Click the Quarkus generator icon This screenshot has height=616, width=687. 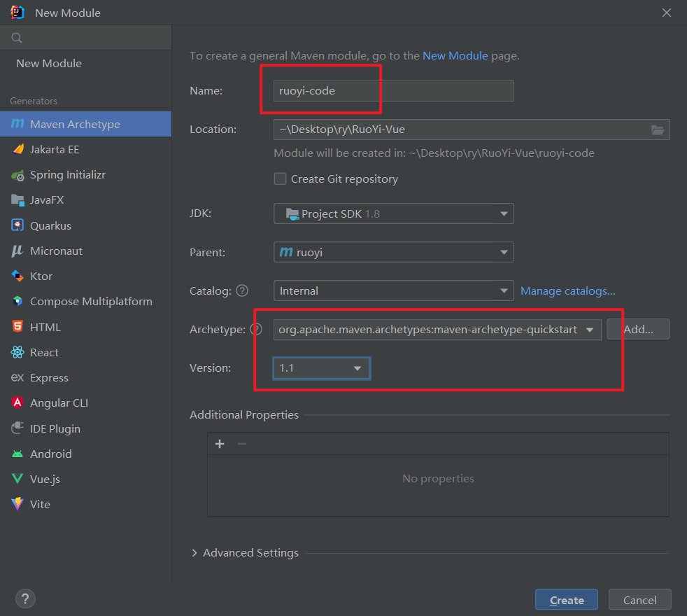[17, 225]
